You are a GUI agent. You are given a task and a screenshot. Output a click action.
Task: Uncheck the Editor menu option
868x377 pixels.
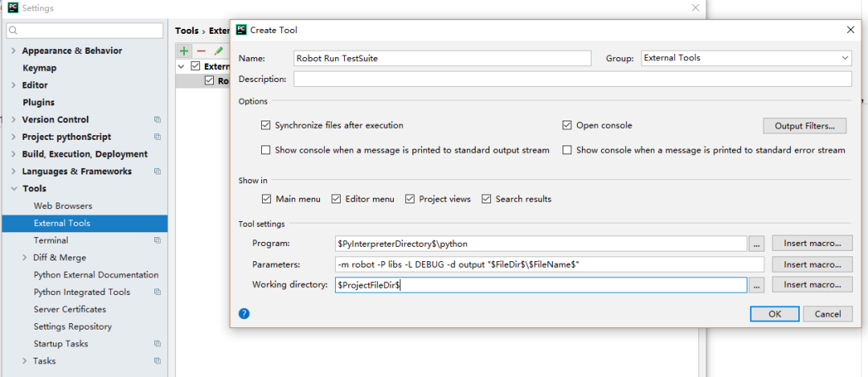[x=336, y=199]
